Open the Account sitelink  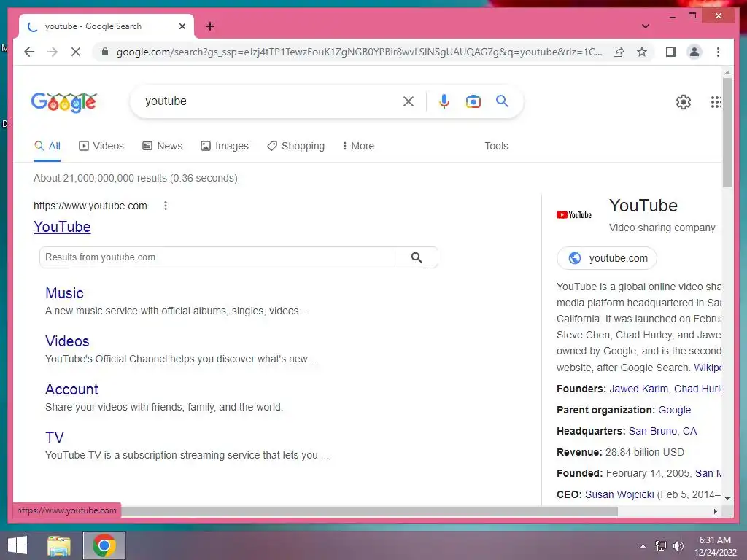coord(71,389)
